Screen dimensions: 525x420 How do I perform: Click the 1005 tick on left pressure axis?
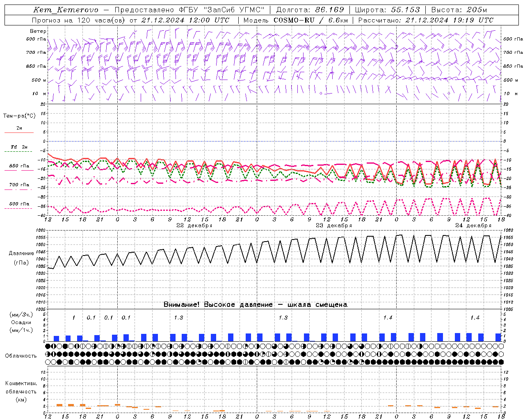tap(41, 309)
